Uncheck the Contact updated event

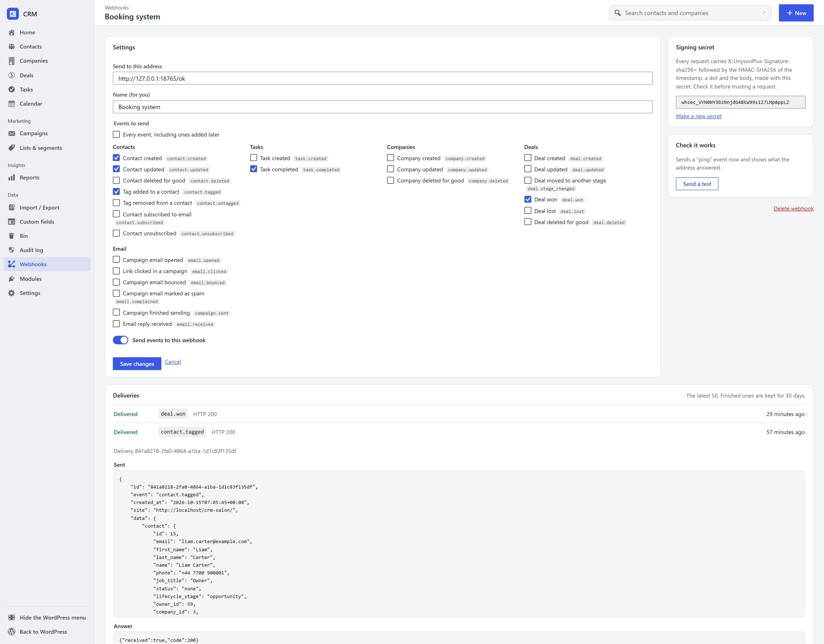tap(116, 169)
